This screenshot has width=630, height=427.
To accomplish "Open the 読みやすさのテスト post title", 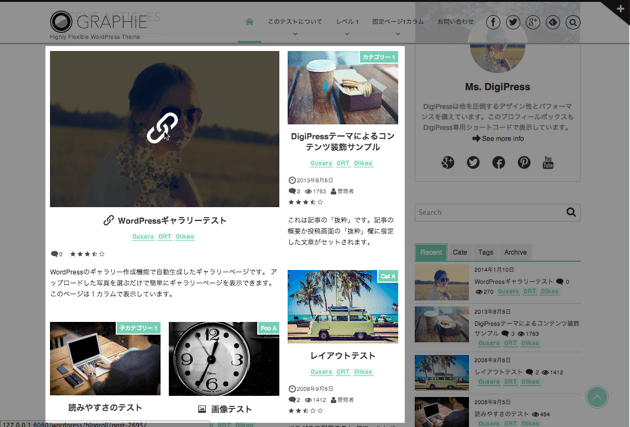I will [105, 408].
